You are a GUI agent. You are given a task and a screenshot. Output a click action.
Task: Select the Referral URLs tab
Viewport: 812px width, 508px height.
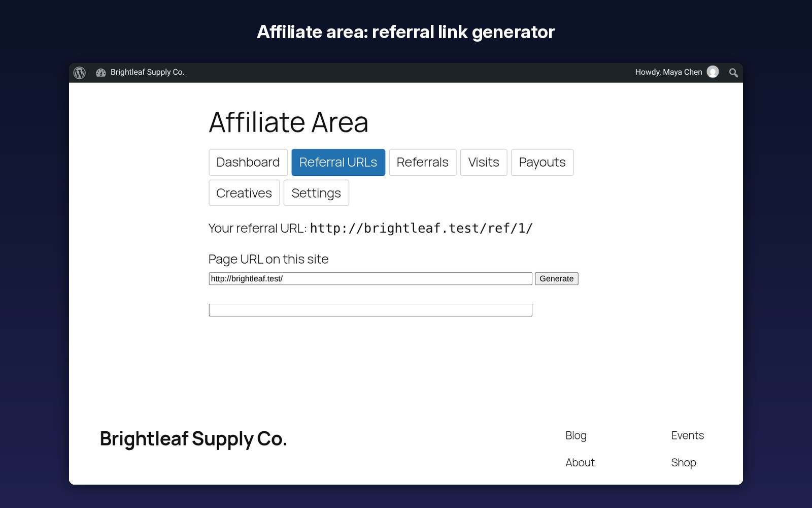pos(338,163)
